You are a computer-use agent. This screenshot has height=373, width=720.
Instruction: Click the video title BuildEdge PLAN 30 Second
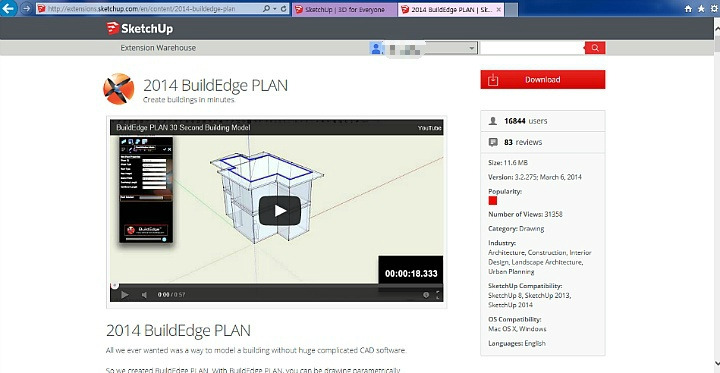pyautogui.click(x=183, y=127)
